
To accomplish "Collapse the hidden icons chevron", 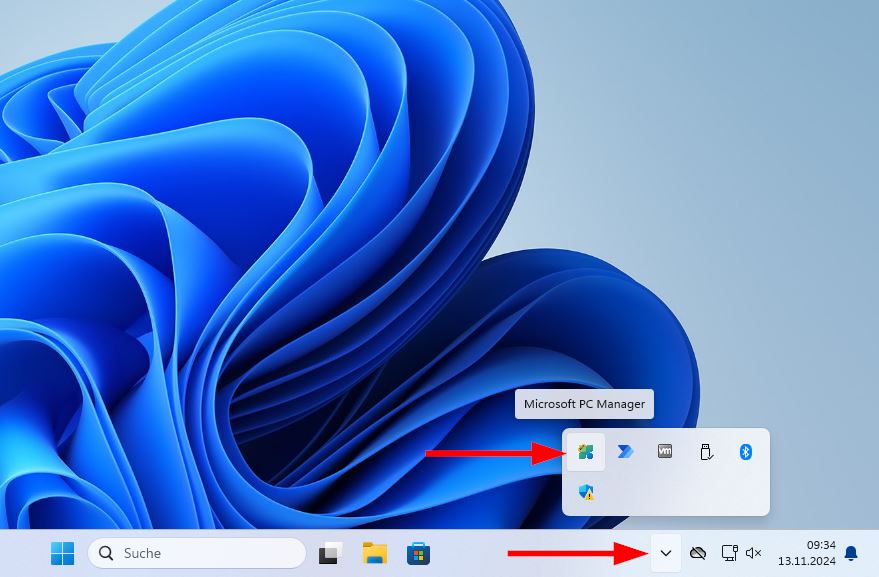I will coord(666,553).
